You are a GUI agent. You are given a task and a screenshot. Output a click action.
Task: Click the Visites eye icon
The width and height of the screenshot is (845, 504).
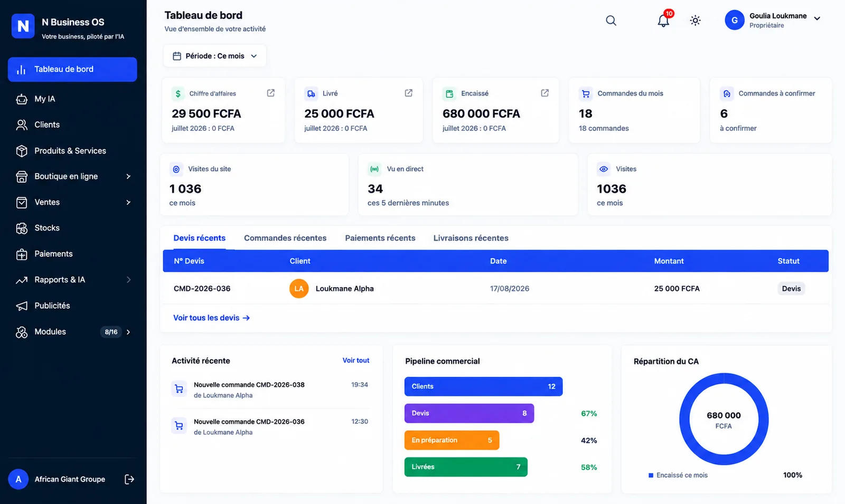604,169
